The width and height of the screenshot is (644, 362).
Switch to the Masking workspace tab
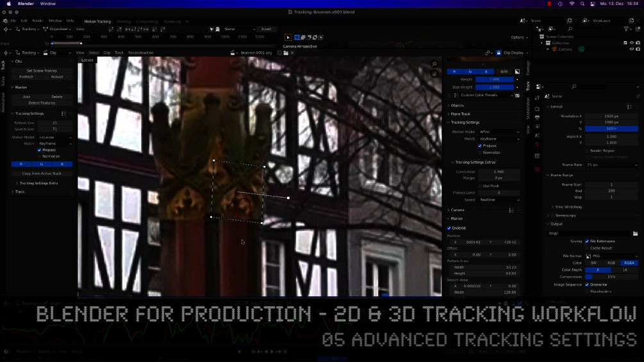tap(124, 22)
